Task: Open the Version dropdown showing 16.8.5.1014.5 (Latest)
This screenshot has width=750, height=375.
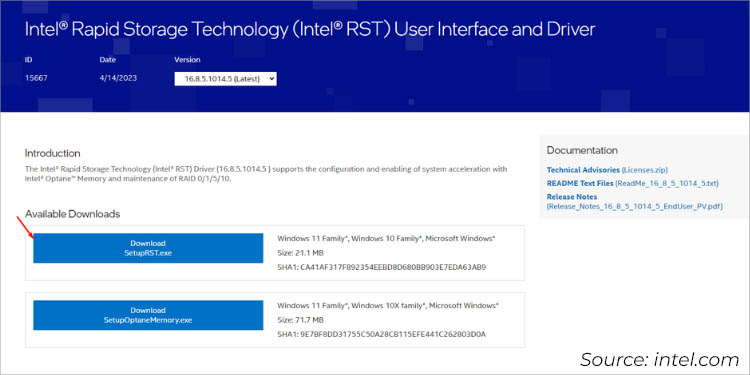Action: [x=225, y=79]
